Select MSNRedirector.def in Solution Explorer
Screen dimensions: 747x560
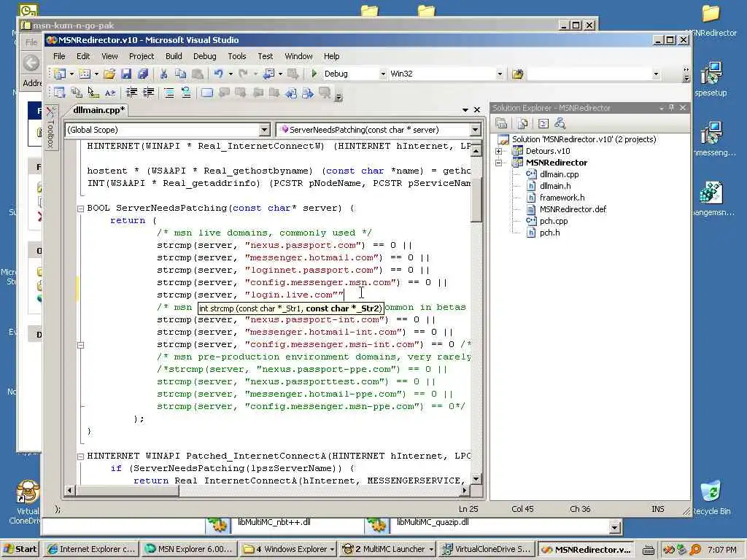pos(573,209)
